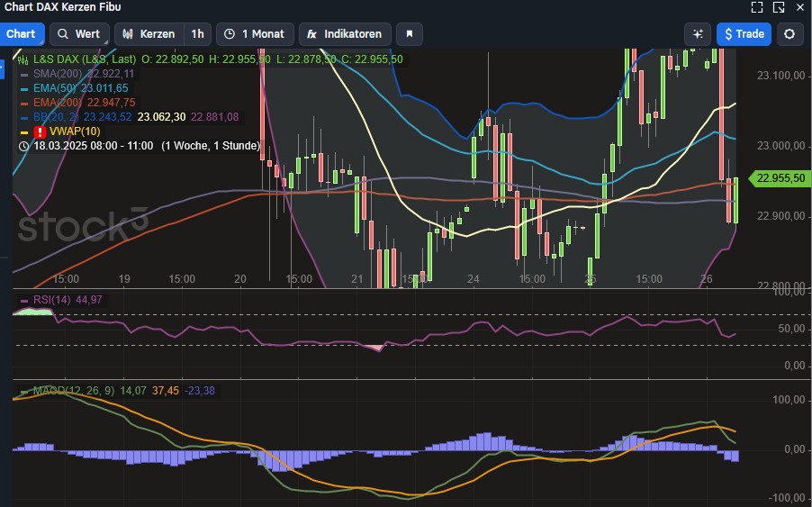Open the Chart tab
This screenshot has width=812, height=507.
click(22, 34)
